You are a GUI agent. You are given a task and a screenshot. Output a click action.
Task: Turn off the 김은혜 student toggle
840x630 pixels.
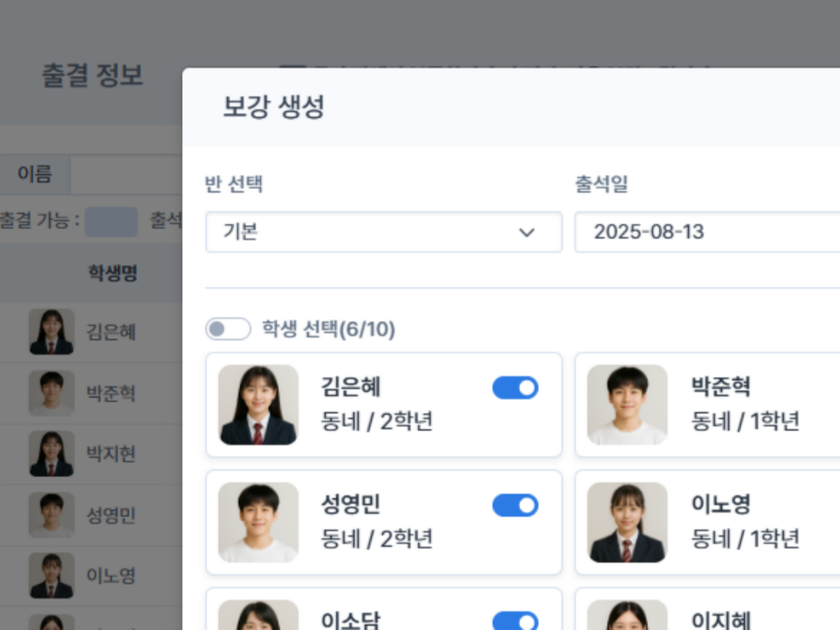[x=515, y=388]
